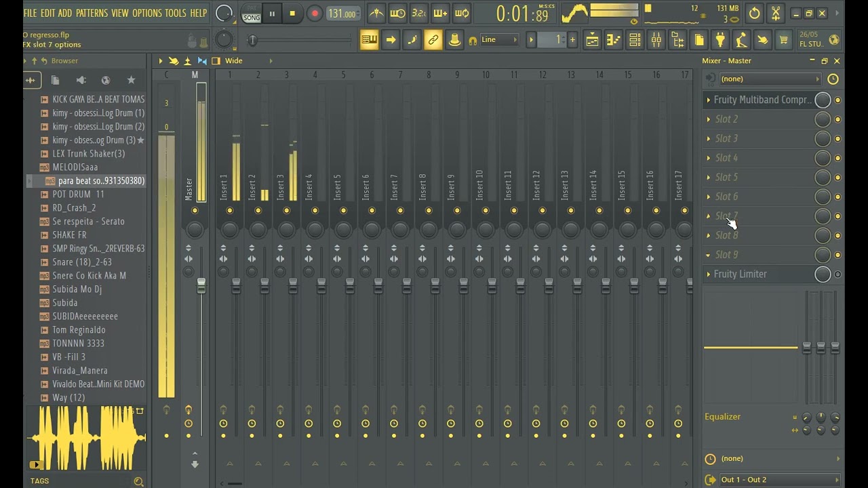Toggle the auto-scroll arrow icon
868x488 pixels.
tap(391, 40)
